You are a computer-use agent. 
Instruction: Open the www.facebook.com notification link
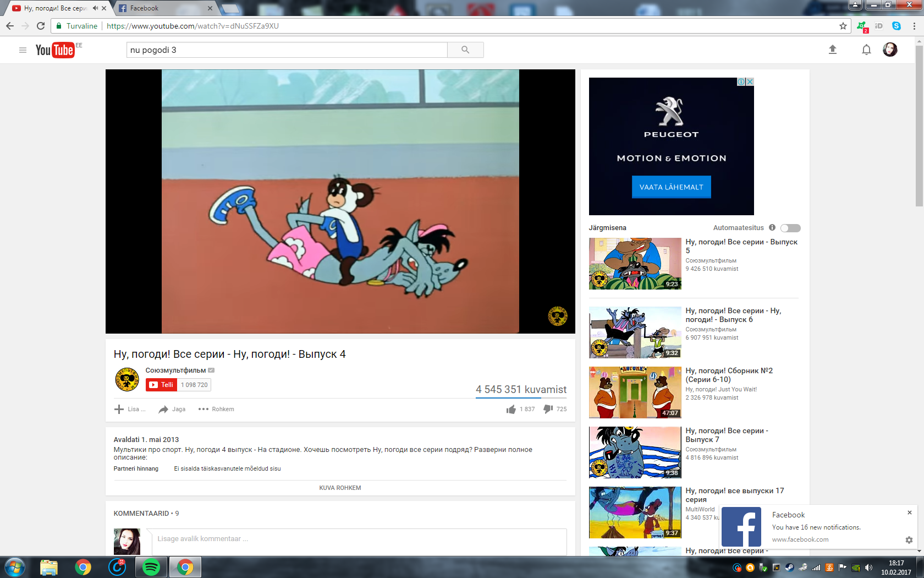(800, 539)
